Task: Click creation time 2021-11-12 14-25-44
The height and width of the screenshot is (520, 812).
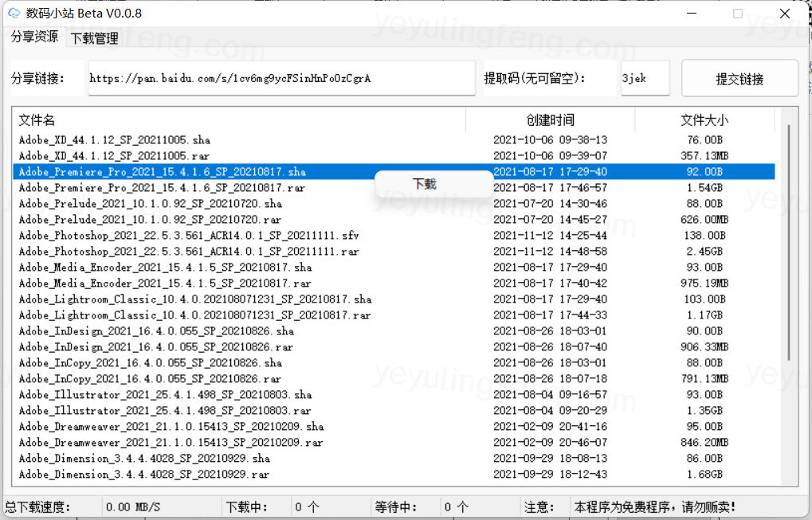Action: [550, 236]
